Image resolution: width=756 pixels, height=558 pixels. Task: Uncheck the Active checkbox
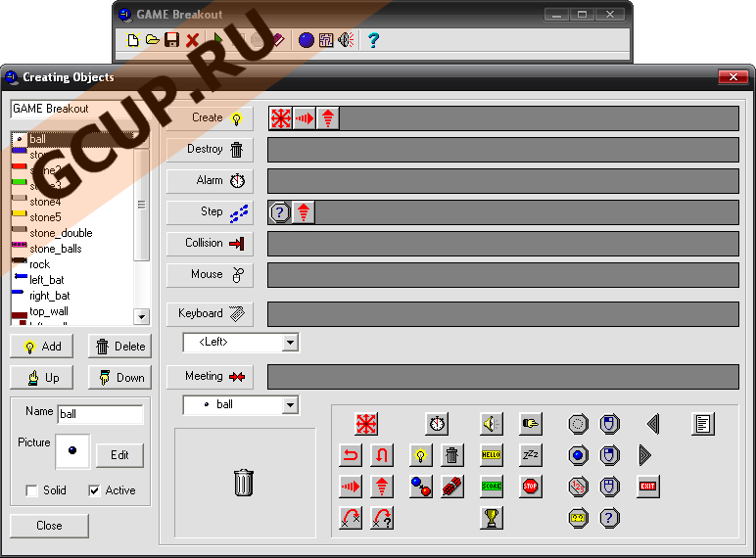94,490
